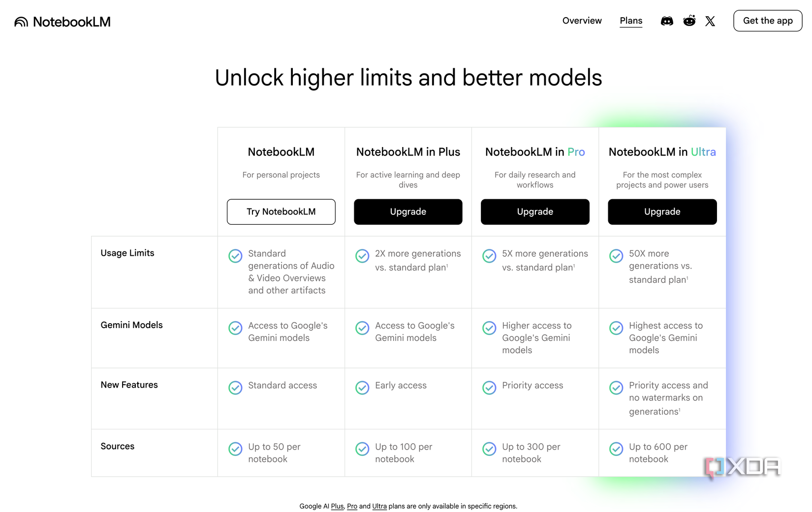Click the checkmark beside Up to 300 per notebook

[x=489, y=449]
